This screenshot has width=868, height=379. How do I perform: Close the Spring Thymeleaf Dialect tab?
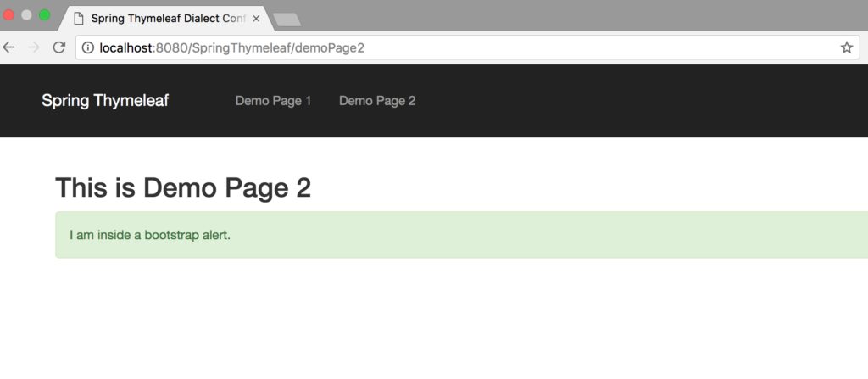click(x=256, y=19)
